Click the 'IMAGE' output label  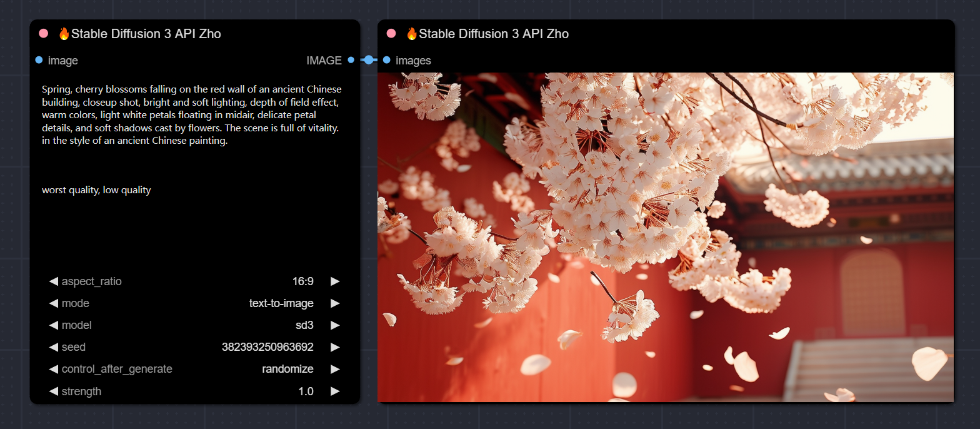[324, 61]
